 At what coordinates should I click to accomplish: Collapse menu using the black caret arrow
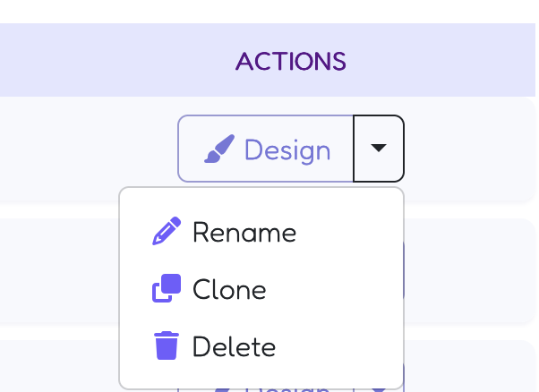click(x=379, y=148)
